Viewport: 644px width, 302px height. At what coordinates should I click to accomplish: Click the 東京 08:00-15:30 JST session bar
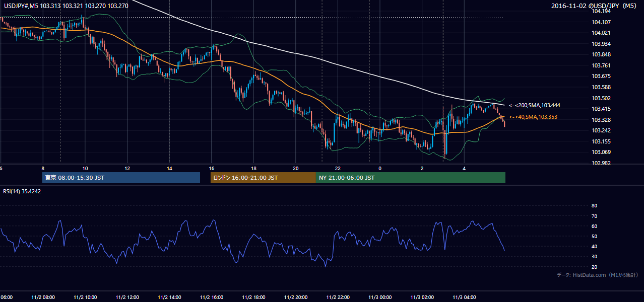coord(121,178)
